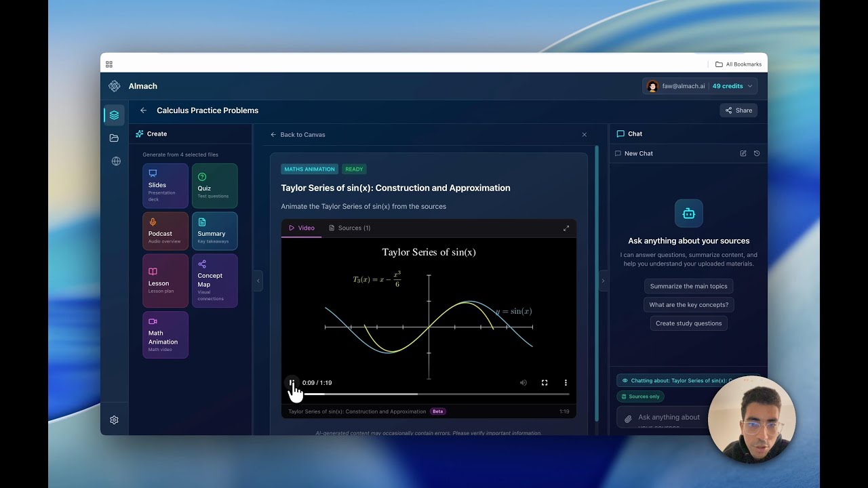Click the video title heading text
This screenshot has height=488, width=868.
[396, 188]
